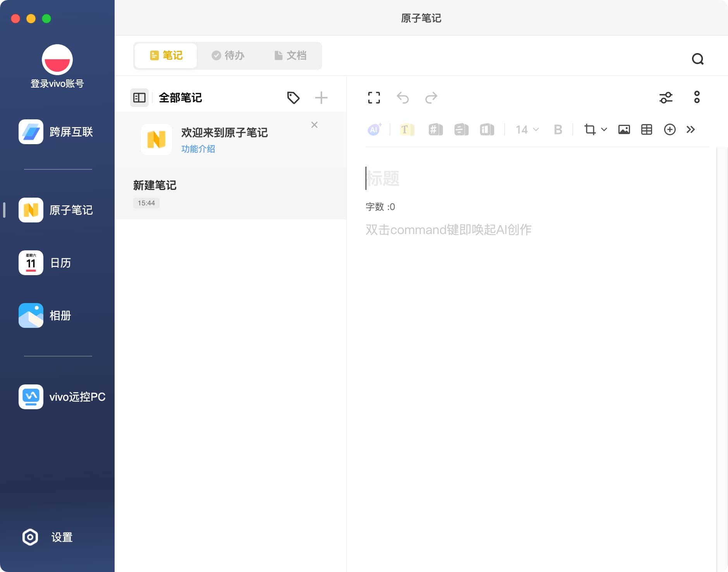
Task: Launch vivo远控PC from the sidebar
Action: coord(62,397)
